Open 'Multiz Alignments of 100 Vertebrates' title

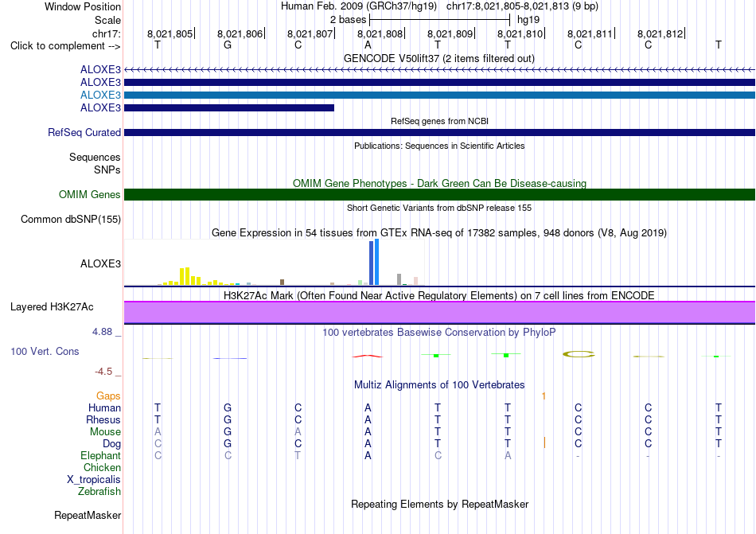click(x=439, y=384)
